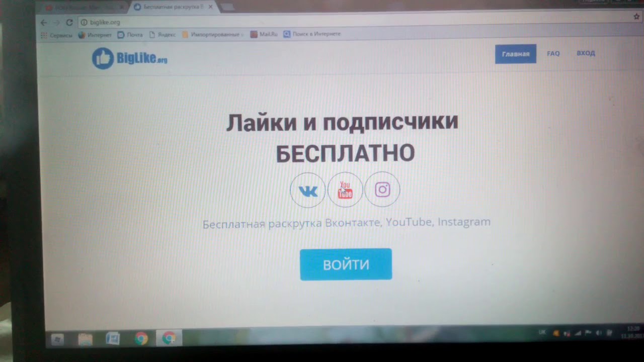
Task: Select the YouTube circle icon
Action: pos(345,190)
